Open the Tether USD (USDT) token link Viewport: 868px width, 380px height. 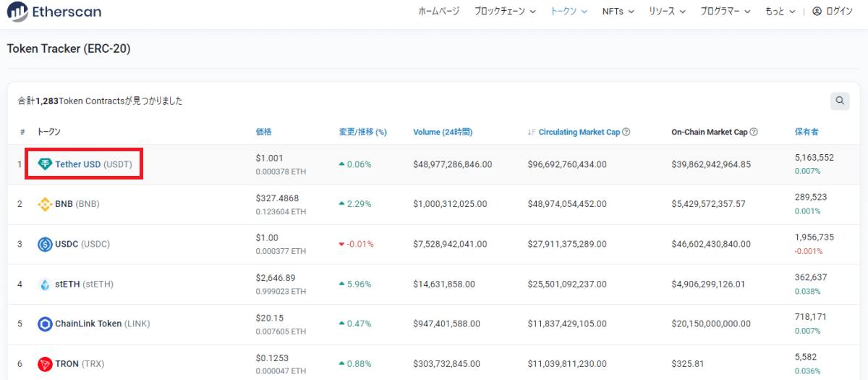click(93, 164)
